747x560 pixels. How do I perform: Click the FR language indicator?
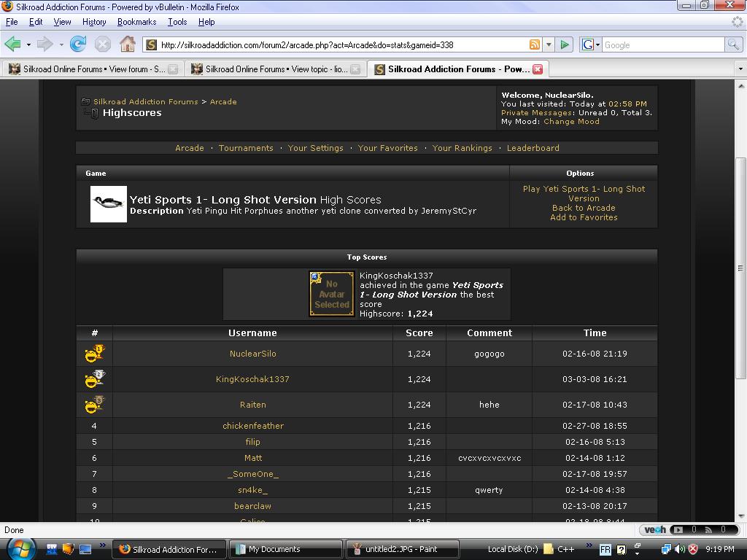point(605,550)
